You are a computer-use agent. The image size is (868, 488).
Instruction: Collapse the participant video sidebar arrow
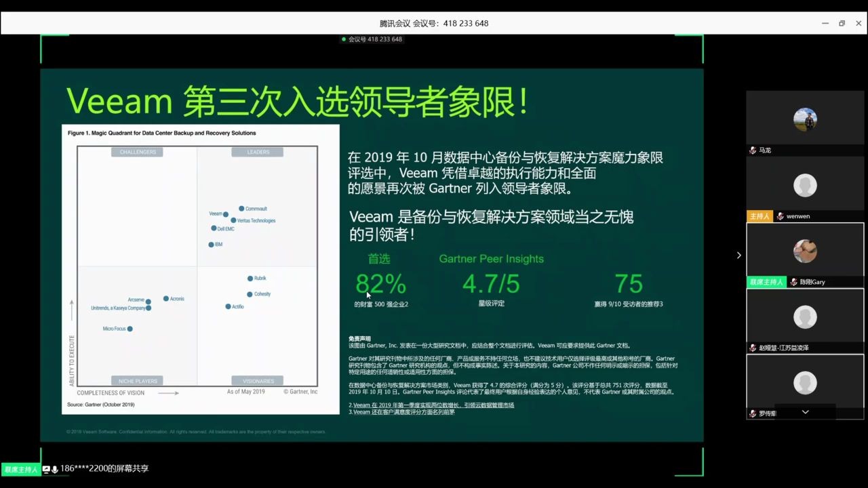tap(738, 256)
